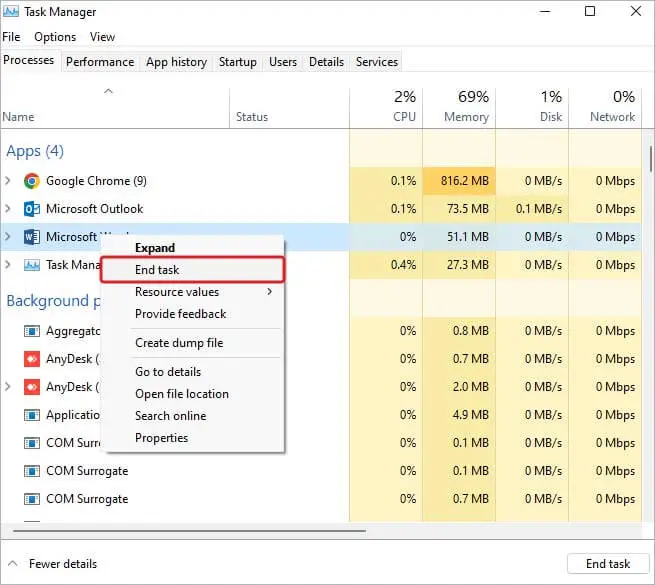This screenshot has height=585, width=655.
Task: Sort by the Memory column header
Action: [459, 108]
